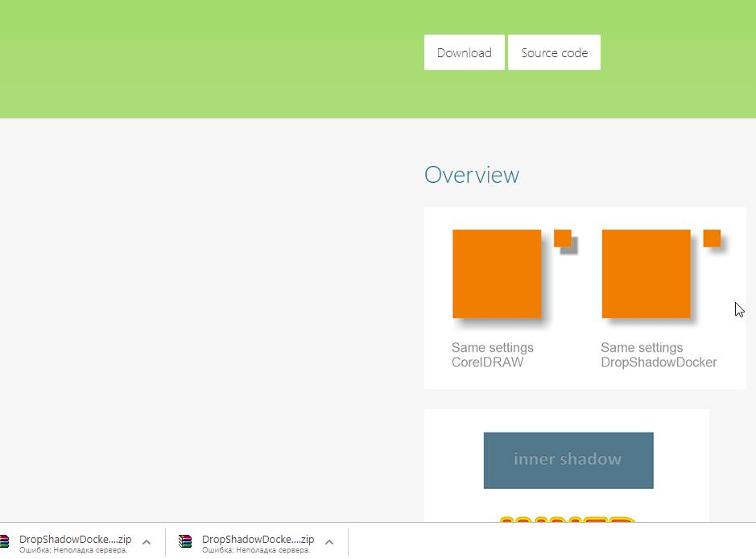
Task: Click the large orange square under CorelDRAW
Action: (x=497, y=274)
